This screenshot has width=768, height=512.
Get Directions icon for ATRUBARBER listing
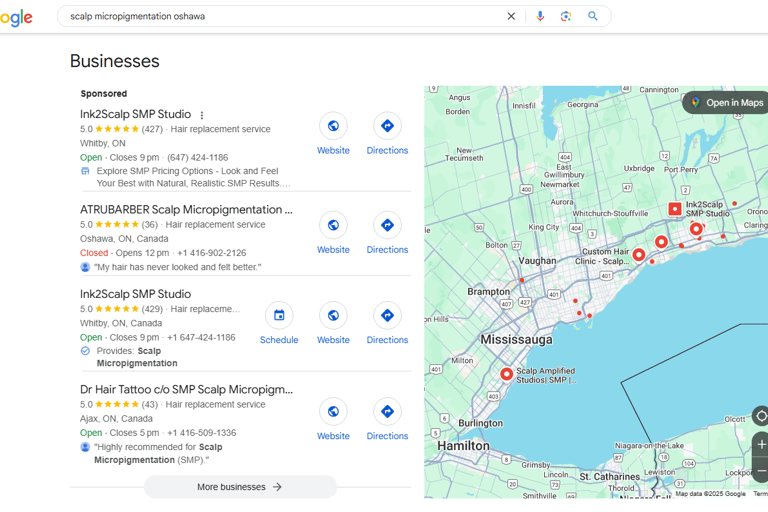click(x=387, y=225)
